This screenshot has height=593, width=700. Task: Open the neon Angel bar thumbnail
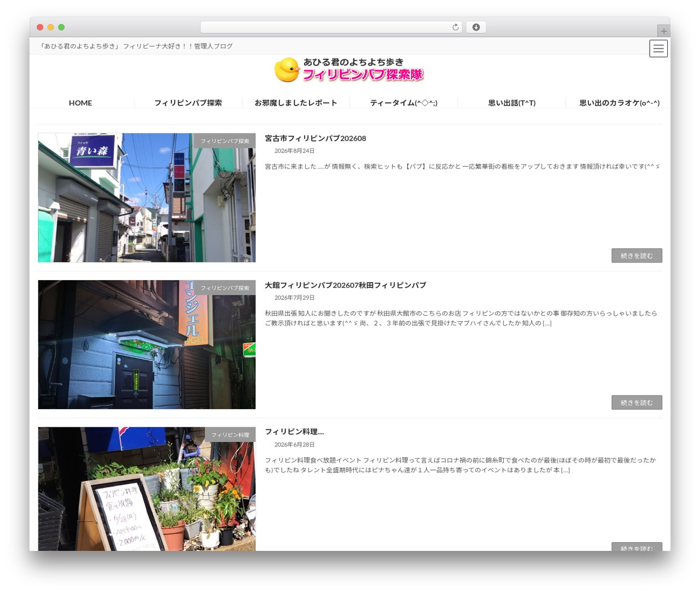tap(147, 345)
